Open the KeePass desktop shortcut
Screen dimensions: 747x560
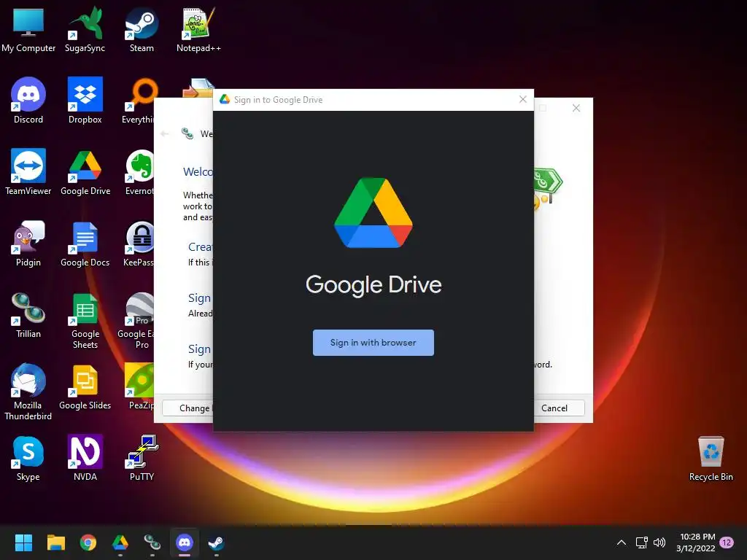click(x=139, y=244)
